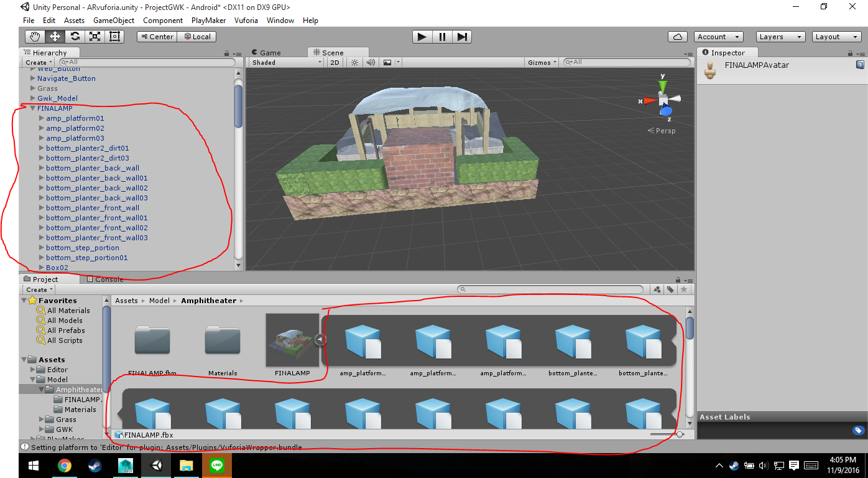The width and height of the screenshot is (868, 478).
Task: Open the Vuforia menu
Action: point(247,21)
